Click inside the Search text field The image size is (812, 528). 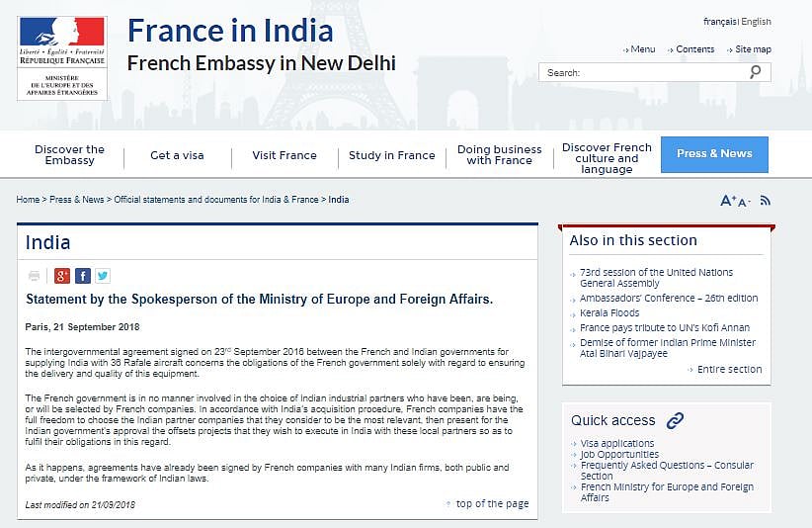642,72
